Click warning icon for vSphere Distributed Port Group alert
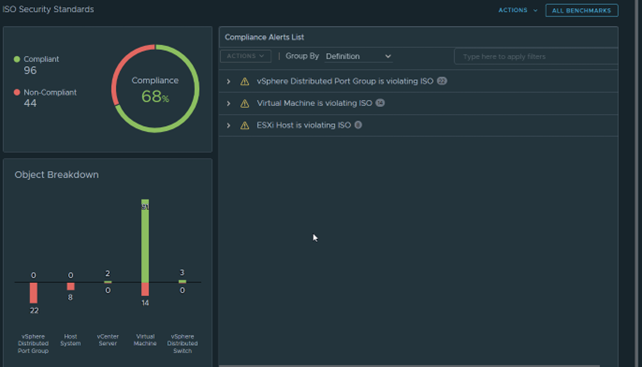The height and width of the screenshot is (367, 642). point(244,82)
